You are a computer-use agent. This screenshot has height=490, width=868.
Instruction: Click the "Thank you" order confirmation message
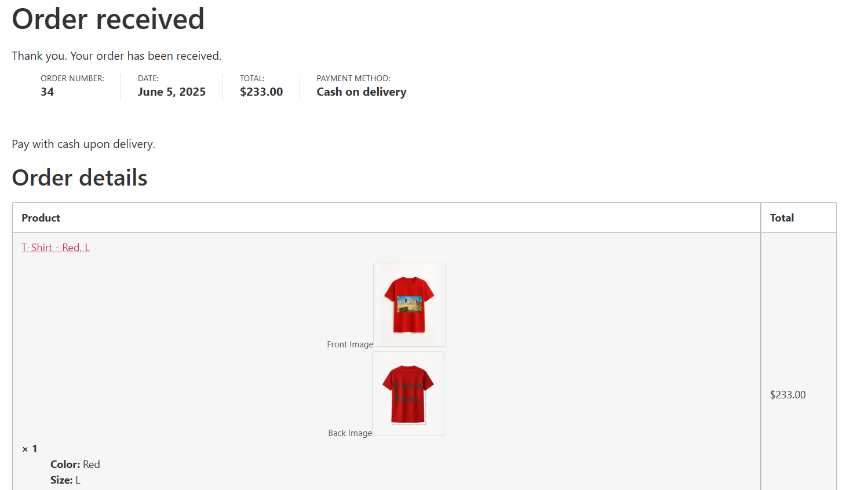[x=116, y=56]
